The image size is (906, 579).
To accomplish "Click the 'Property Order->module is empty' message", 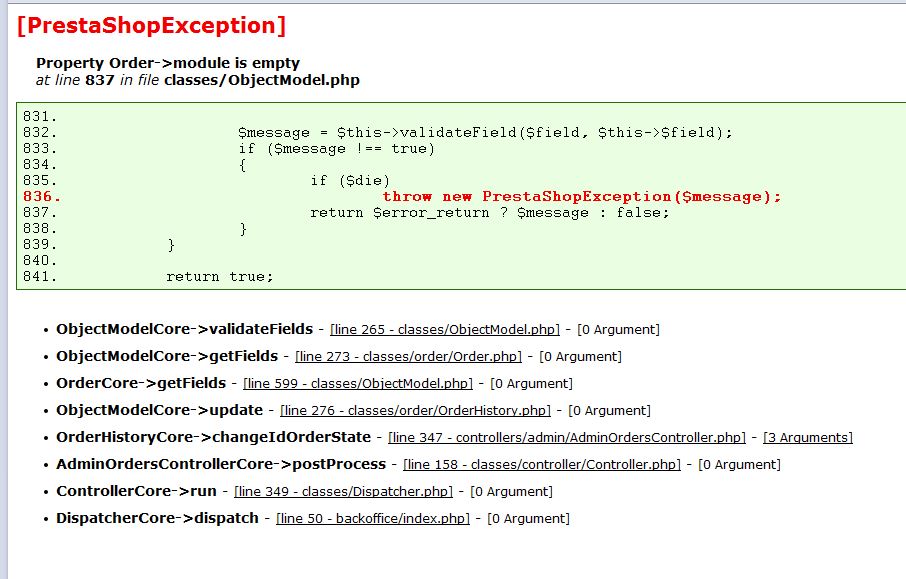I will (x=168, y=62).
